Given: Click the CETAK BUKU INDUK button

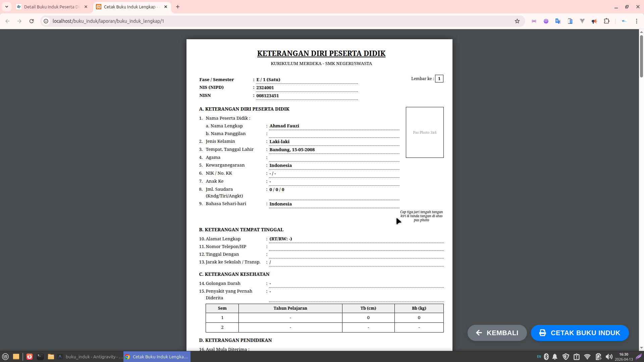Looking at the screenshot, I should 580,333.
